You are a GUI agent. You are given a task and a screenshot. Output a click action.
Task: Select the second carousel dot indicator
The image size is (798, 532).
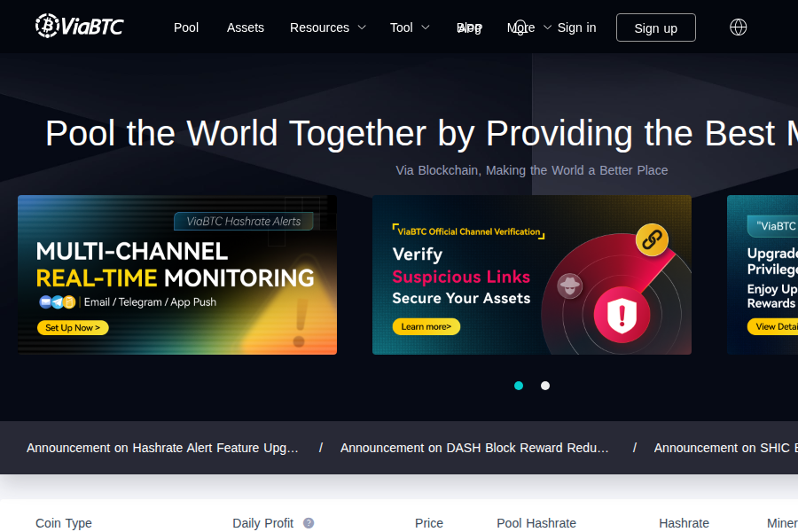coord(545,386)
